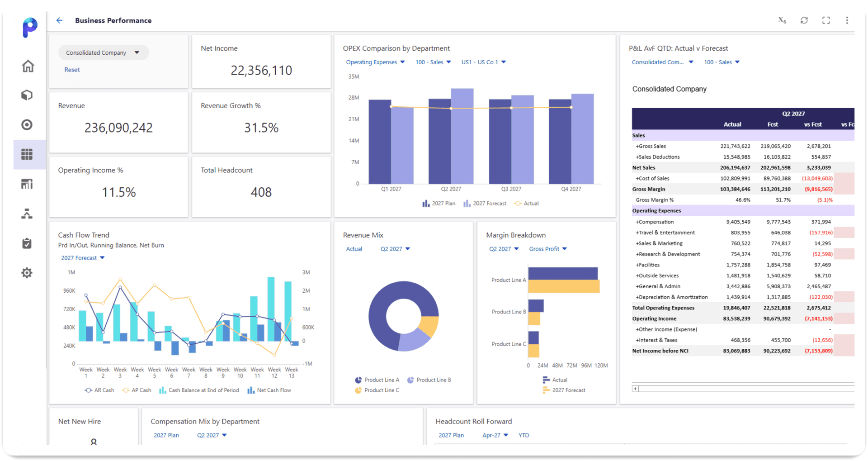868x461 pixels.
Task: Click the Revenue value 236,090,242
Action: (x=118, y=128)
